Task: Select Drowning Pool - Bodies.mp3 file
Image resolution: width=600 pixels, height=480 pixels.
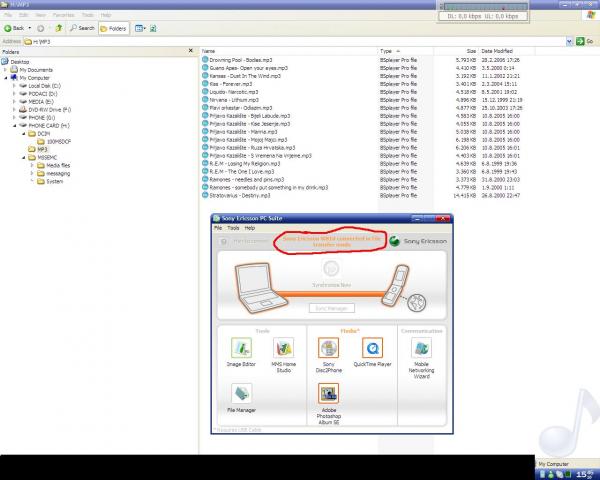Action: tap(241, 60)
